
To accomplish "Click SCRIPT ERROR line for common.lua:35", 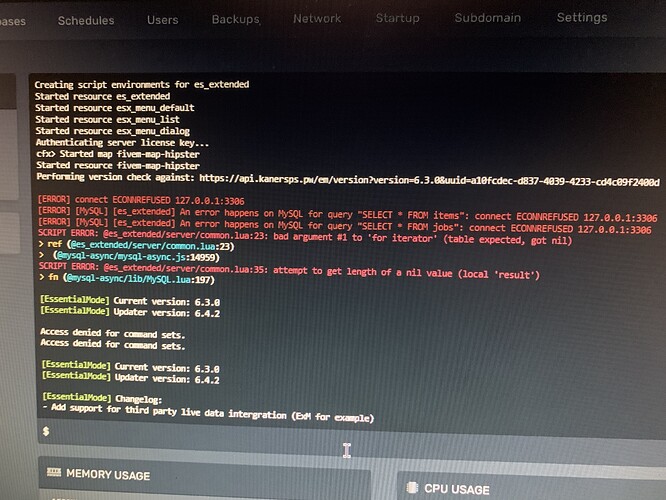I will pyautogui.click(x=289, y=271).
